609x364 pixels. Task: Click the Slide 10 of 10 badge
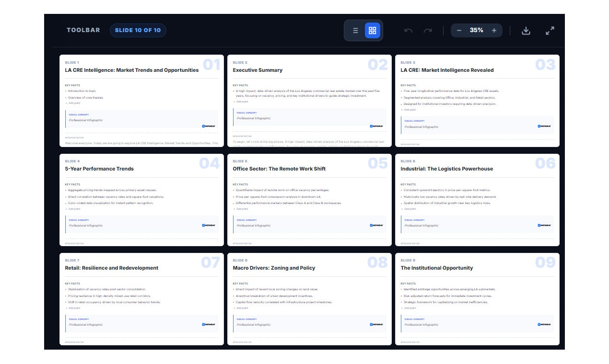coord(138,30)
